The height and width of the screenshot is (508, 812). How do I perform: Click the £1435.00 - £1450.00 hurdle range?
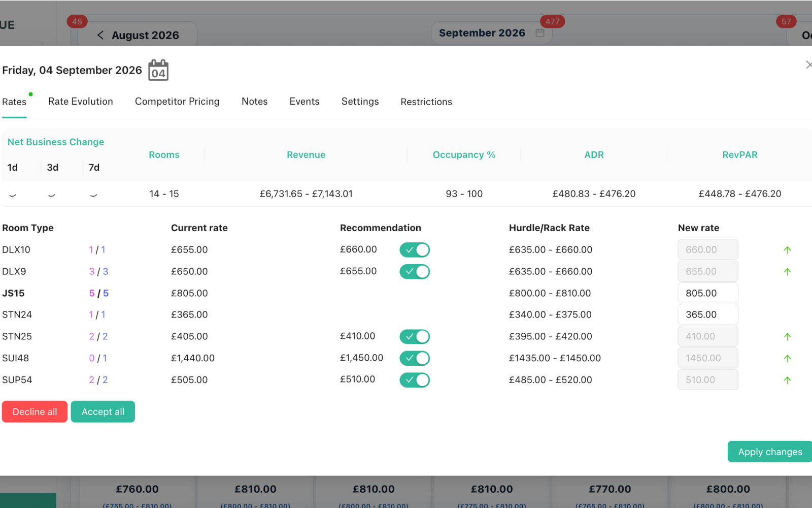(x=555, y=358)
